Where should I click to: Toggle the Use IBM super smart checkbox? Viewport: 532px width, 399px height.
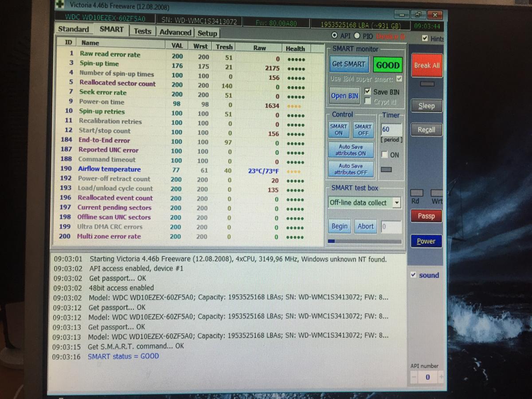coord(399,79)
